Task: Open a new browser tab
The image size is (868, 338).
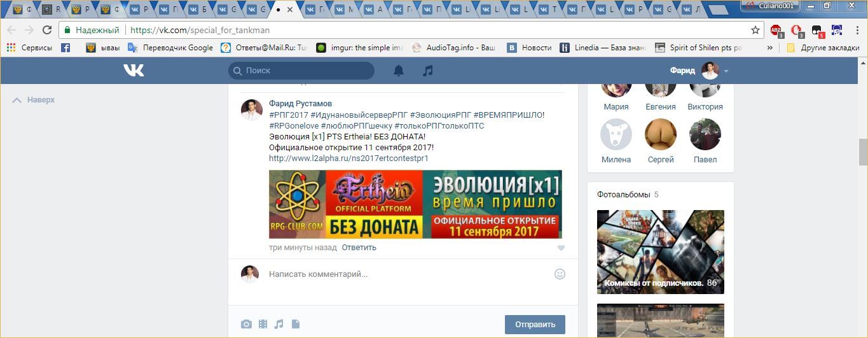Action: pyautogui.click(x=718, y=10)
